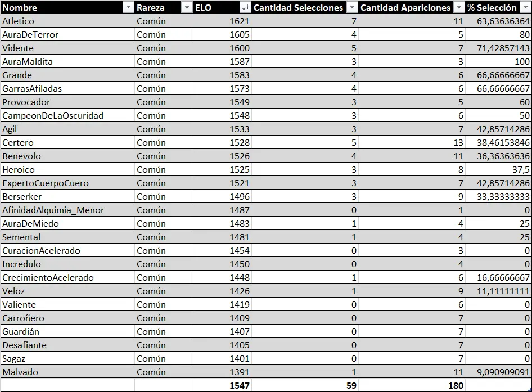532x392 pixels.
Task: Select the 9,090909091 percentage cell
Action: [x=498, y=372]
